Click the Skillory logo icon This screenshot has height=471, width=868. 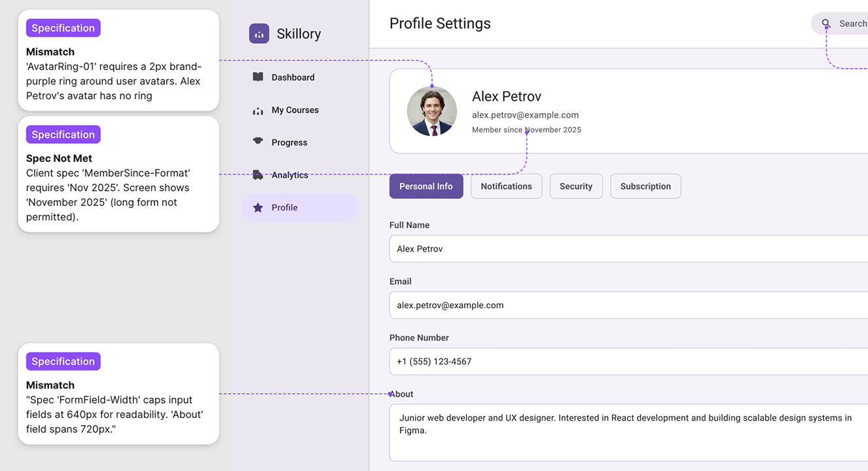(259, 33)
